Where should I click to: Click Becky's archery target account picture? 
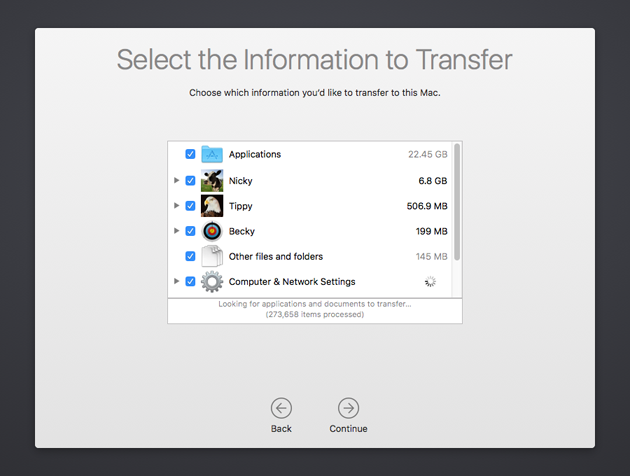point(212,231)
